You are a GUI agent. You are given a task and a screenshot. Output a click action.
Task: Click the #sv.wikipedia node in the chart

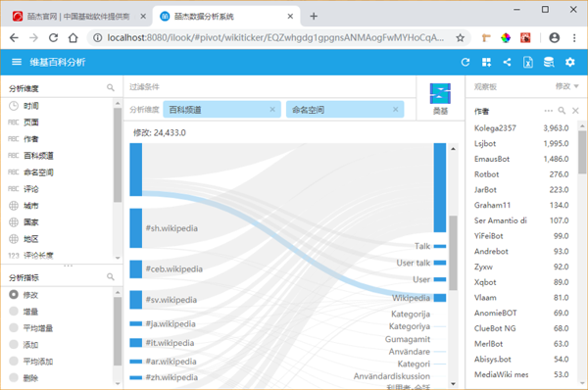(x=136, y=300)
